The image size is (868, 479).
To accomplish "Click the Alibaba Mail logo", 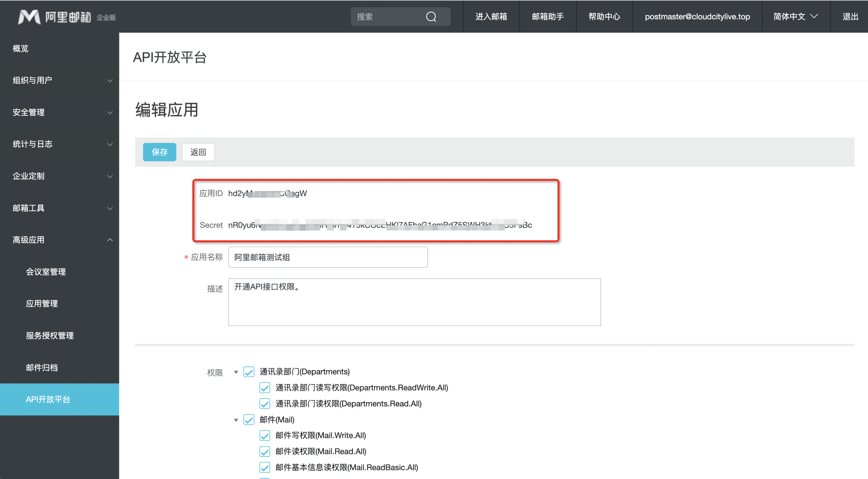I will pos(66,16).
